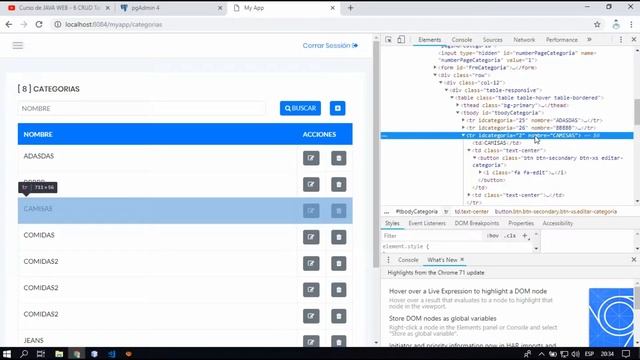Open the Accessibility pane tab

pos(558,223)
